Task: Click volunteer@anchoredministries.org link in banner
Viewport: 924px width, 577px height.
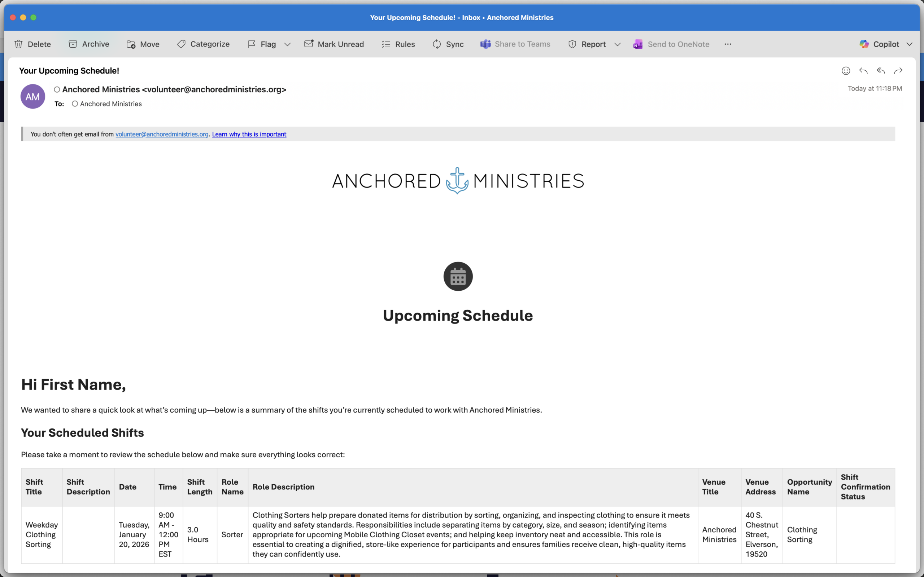Action: click(x=162, y=134)
